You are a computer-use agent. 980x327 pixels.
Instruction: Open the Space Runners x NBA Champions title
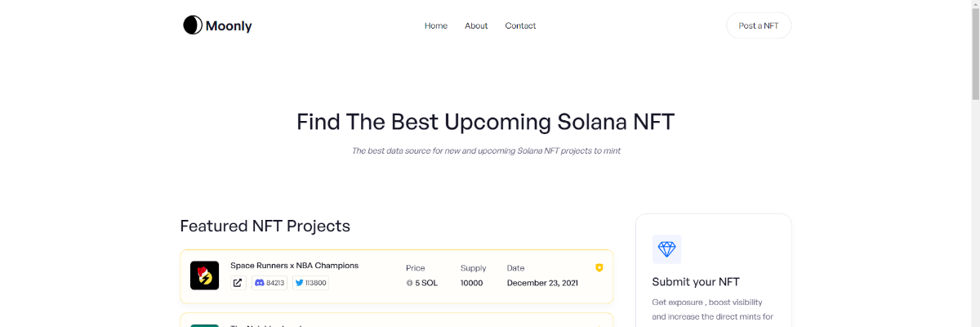coord(294,266)
